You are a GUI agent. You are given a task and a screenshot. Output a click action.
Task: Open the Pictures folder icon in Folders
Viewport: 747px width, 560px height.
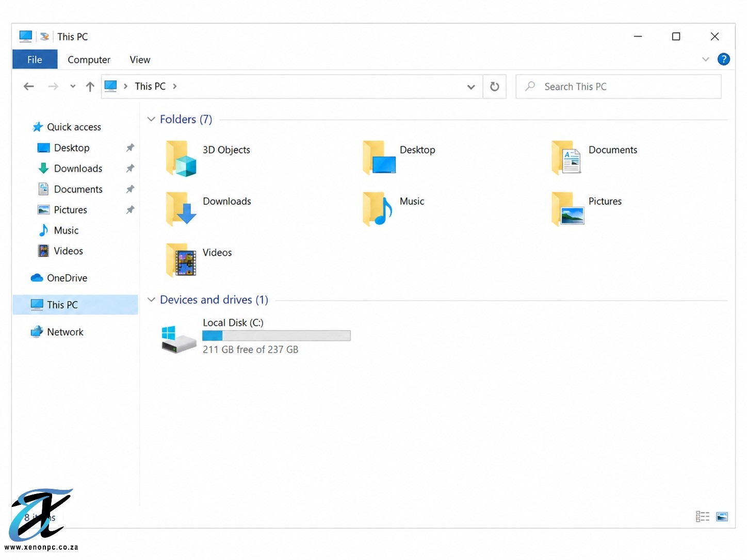click(x=567, y=208)
